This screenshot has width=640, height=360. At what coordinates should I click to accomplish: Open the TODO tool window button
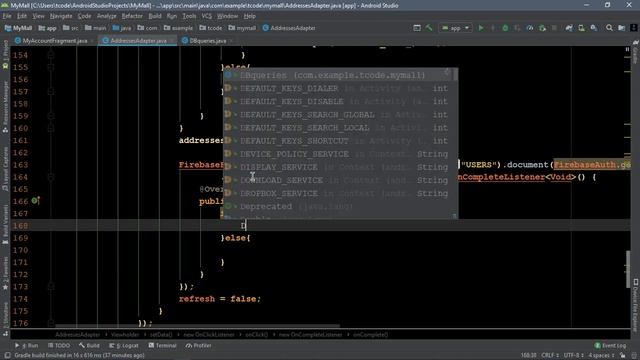pos(59,346)
